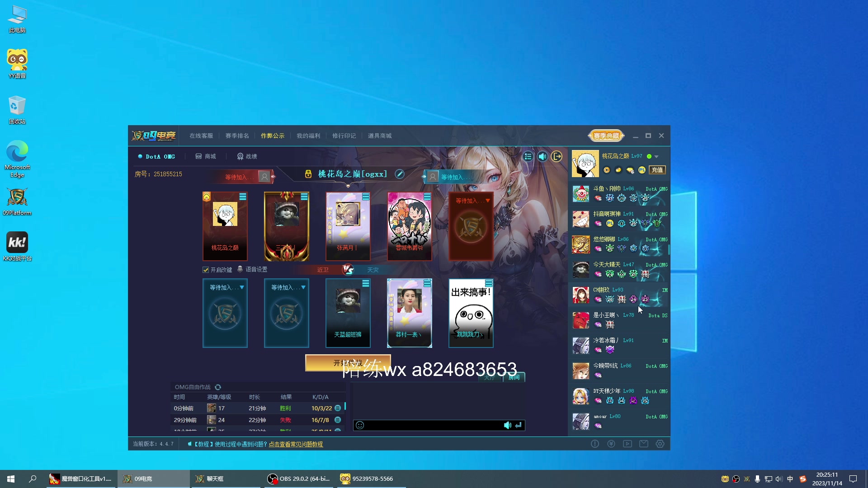Image resolution: width=868 pixels, height=488 pixels.
Task: Click the PL badge icon under profile
Action: pyautogui.click(x=642, y=170)
